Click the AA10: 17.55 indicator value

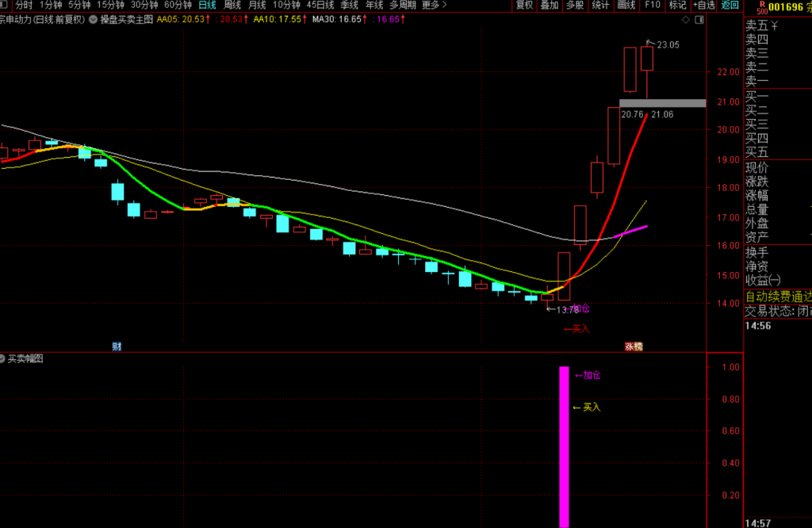[280, 19]
